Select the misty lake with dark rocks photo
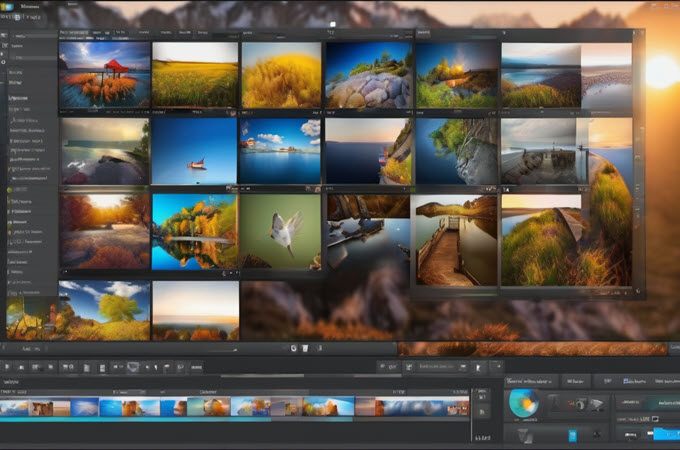This screenshot has height=450, width=680. (105, 151)
